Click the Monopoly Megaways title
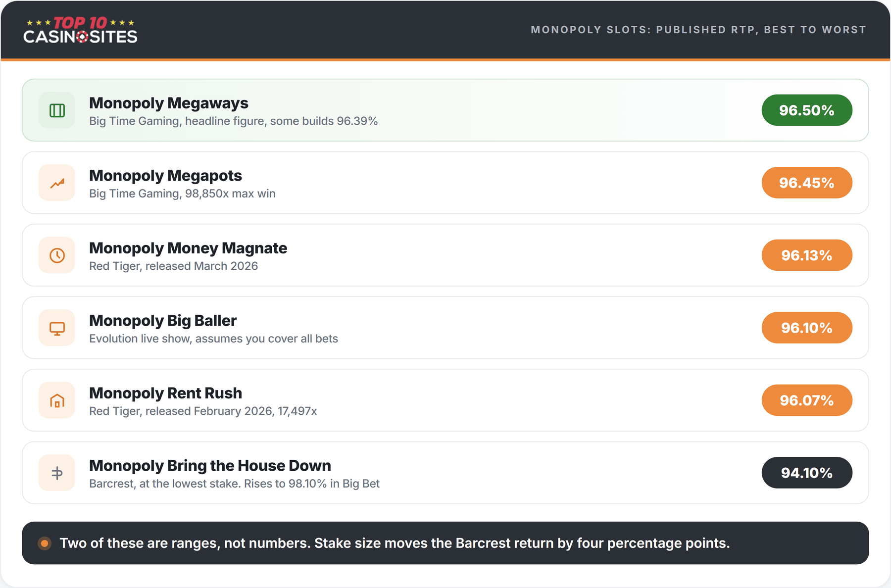This screenshot has width=891, height=588. (x=169, y=103)
